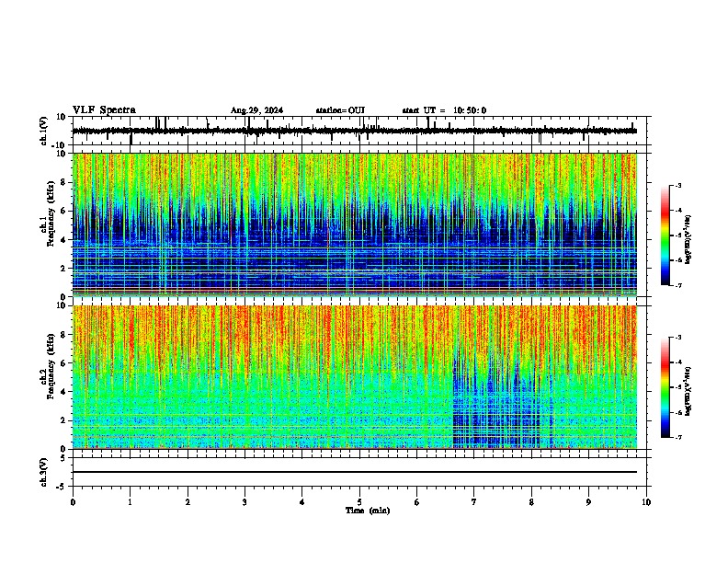Select the date label "Aug.29, 2024"

tap(256, 110)
